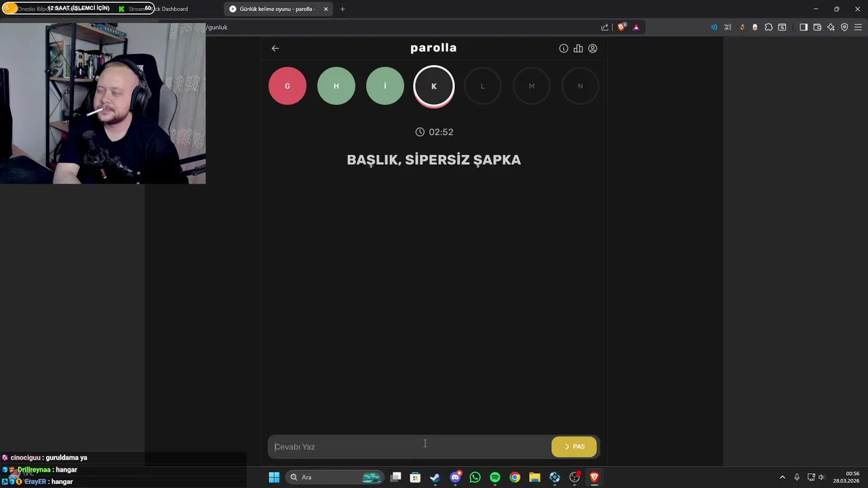The width and height of the screenshot is (868, 488).
Task: Select the dimmed N letter circle
Action: pos(580,86)
